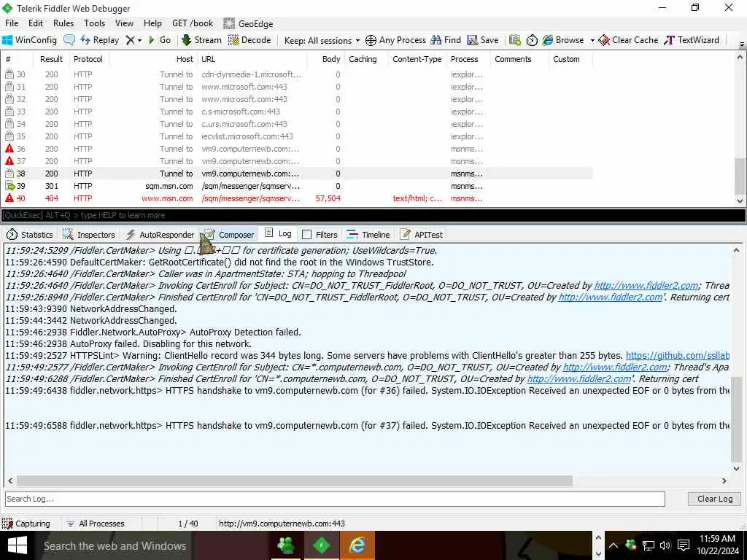The width and height of the screenshot is (747, 560).
Task: Open Windows Start menu
Action: tap(18, 545)
